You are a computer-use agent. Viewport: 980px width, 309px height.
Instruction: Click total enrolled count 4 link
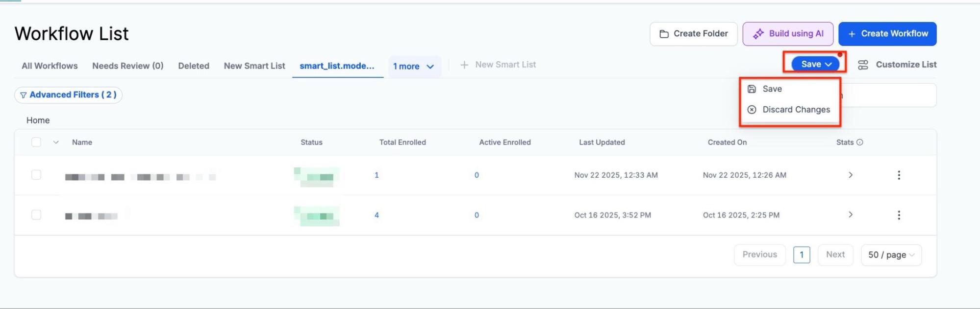pos(377,215)
